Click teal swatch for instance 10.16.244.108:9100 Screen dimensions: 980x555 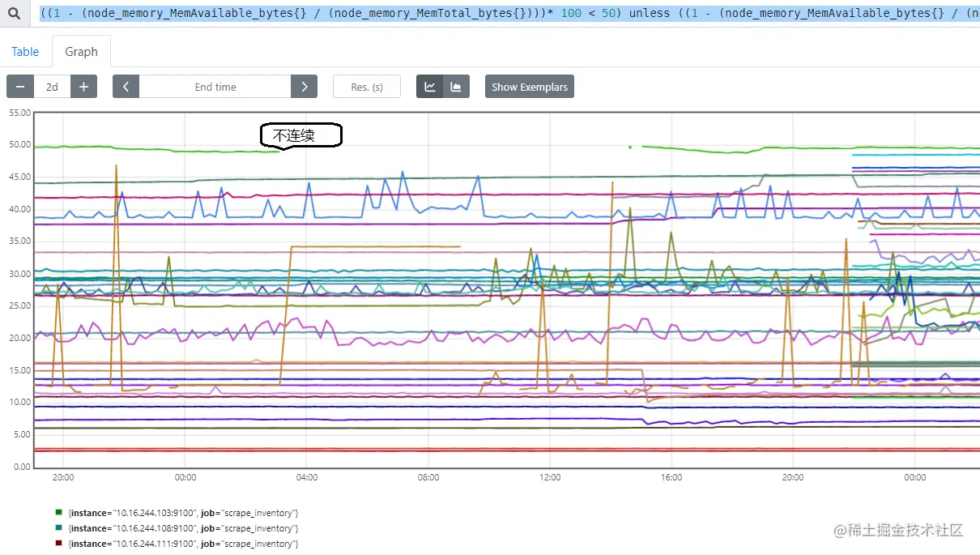pos(58,527)
